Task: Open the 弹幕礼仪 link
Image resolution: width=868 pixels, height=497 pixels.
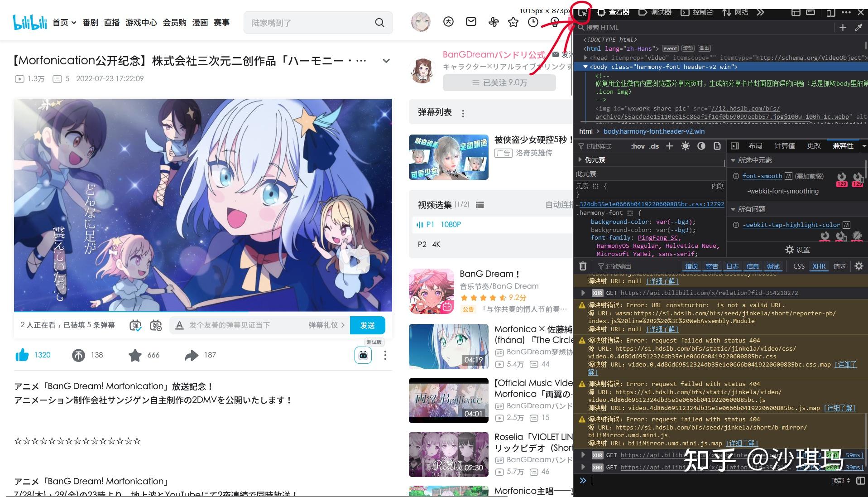Action: (x=326, y=325)
